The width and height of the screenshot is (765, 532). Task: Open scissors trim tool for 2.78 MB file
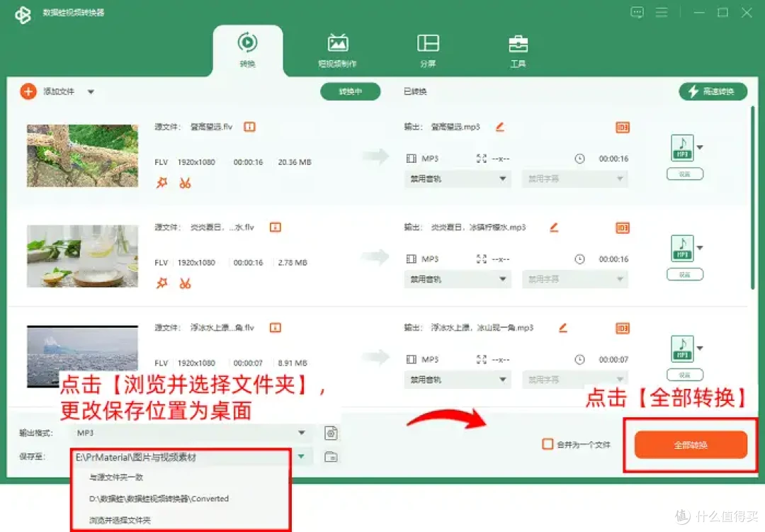[x=185, y=283]
